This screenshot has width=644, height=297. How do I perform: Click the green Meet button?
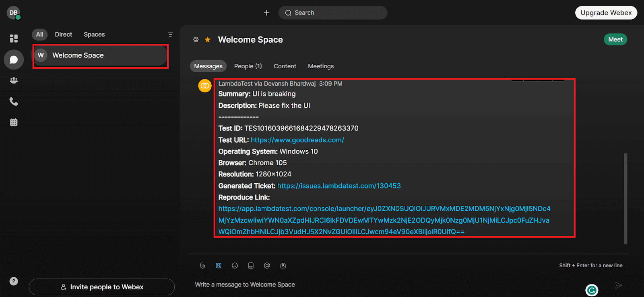[615, 39]
